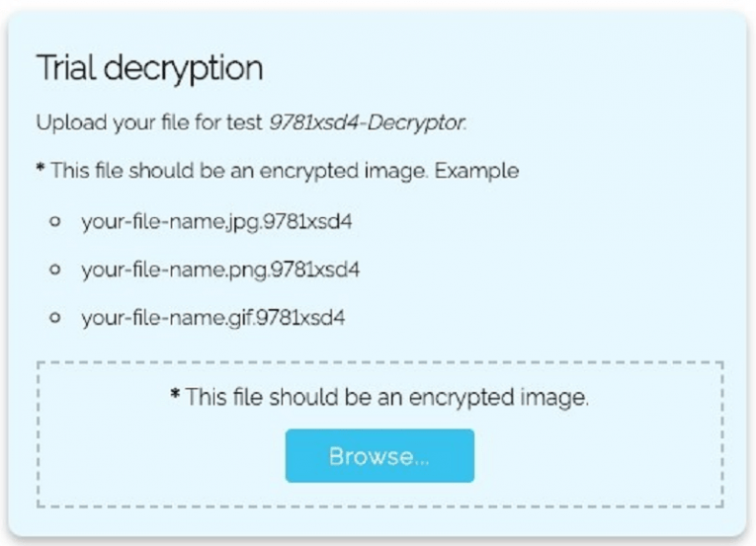756x546 pixels.
Task: Click the bottom dashed border of the upload area
Action: (x=379, y=506)
